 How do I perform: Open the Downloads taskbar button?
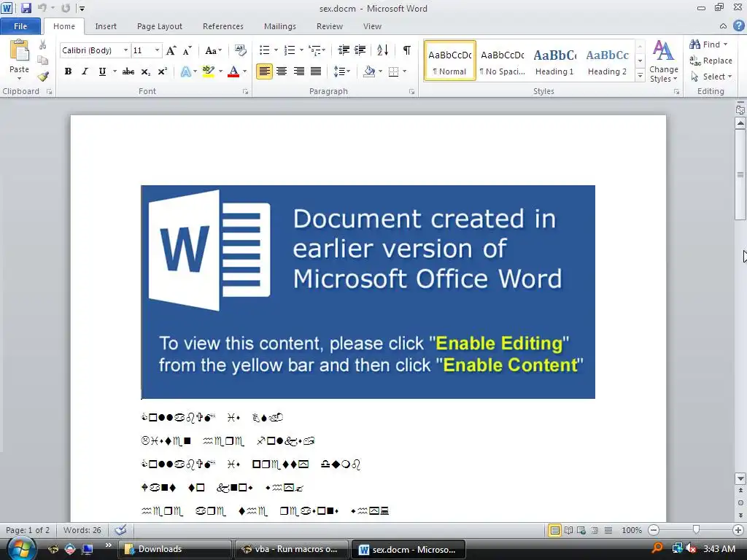click(175, 549)
